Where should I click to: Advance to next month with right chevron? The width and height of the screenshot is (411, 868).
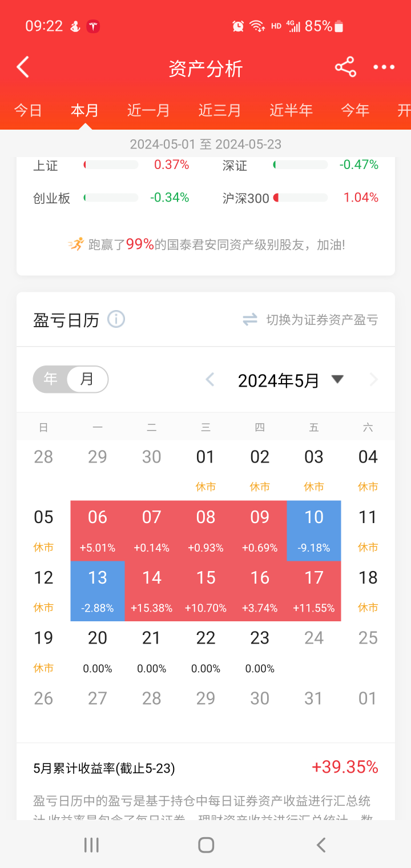point(374,380)
